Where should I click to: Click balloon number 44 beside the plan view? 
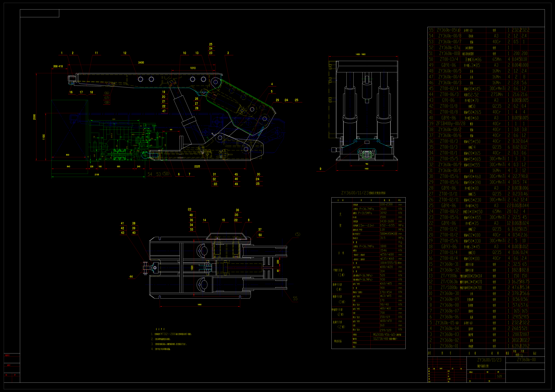[x=131, y=277]
